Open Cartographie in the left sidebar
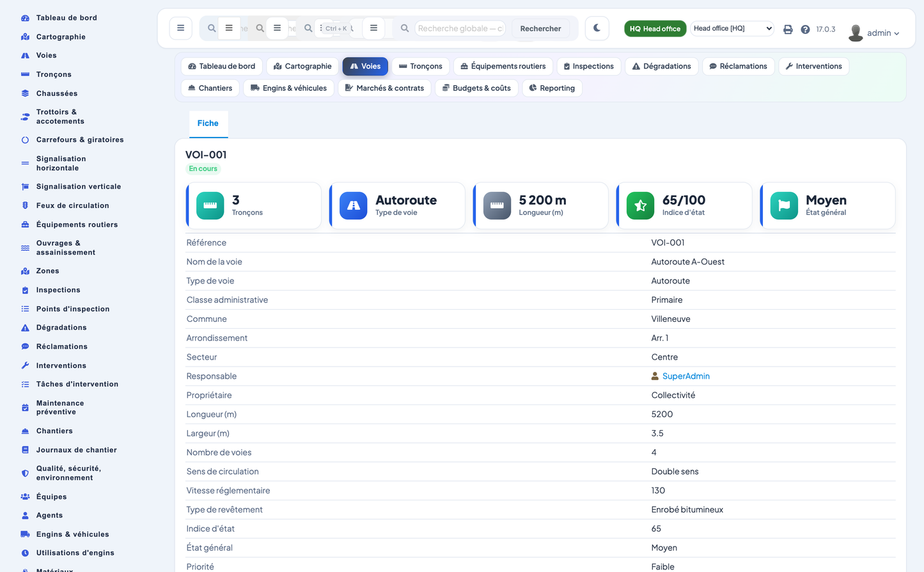 click(61, 36)
